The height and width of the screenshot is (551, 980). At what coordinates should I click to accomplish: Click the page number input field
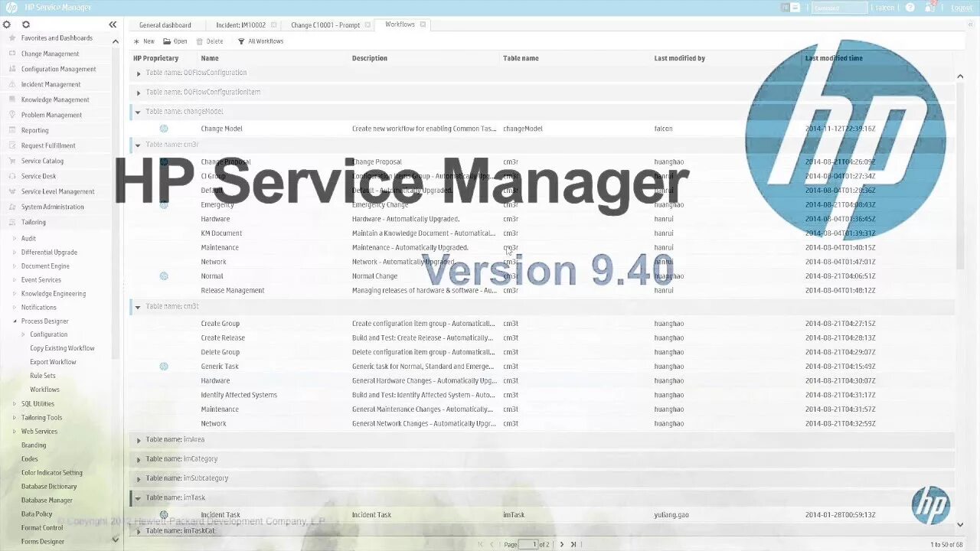click(x=528, y=544)
